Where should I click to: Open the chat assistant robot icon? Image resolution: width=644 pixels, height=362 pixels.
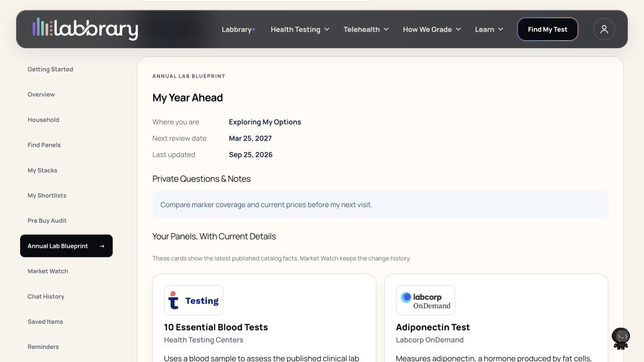click(621, 338)
